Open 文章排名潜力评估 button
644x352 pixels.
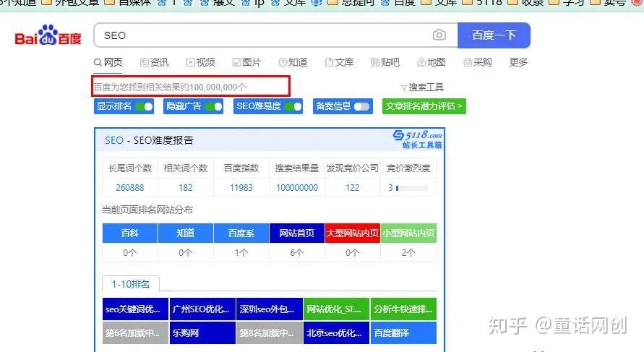point(424,106)
